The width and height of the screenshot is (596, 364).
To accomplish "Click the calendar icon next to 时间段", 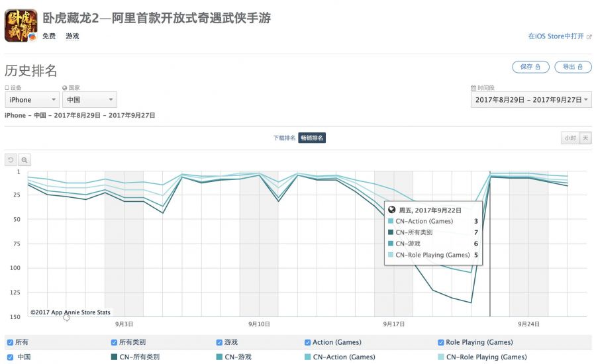I will pyautogui.click(x=473, y=88).
